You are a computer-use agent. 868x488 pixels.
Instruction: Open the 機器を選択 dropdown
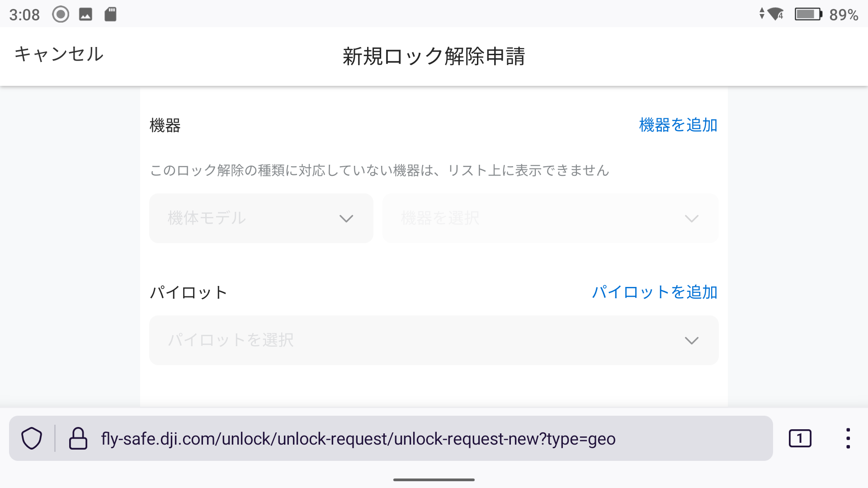[550, 218]
